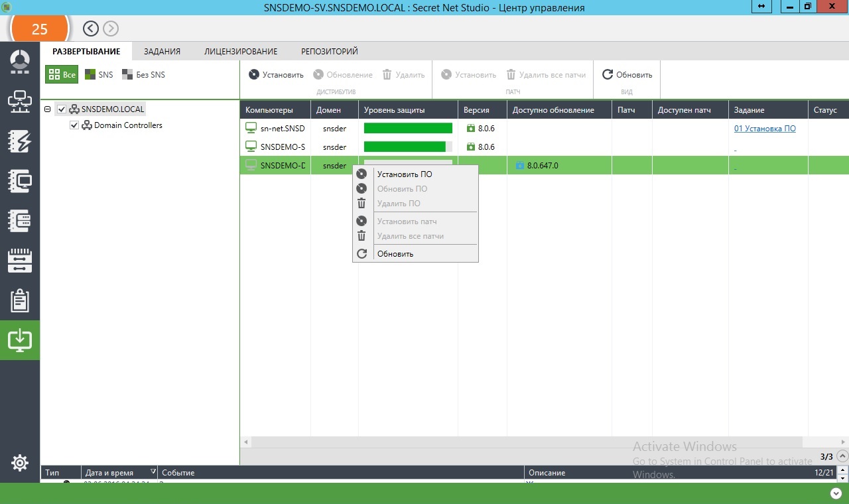Select the deployment download icon in sidebar

tap(20, 340)
